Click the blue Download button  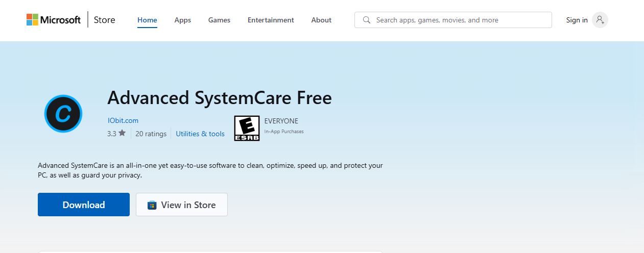(x=84, y=205)
